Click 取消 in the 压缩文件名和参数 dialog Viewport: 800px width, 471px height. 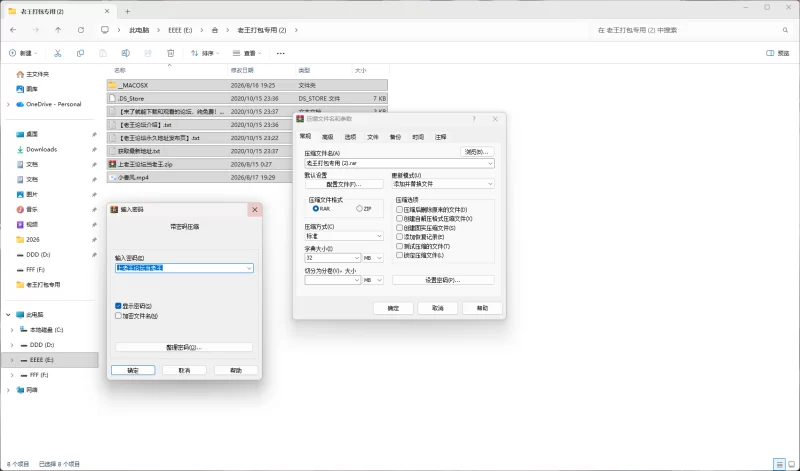[x=438, y=308]
